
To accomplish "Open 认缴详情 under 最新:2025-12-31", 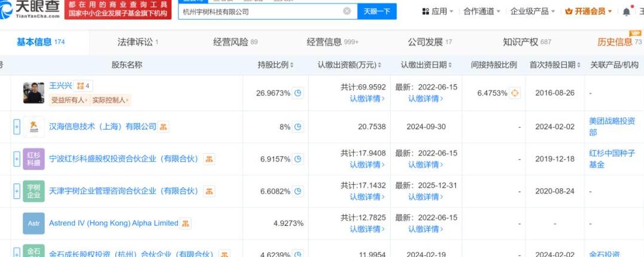I will pos(426,197).
